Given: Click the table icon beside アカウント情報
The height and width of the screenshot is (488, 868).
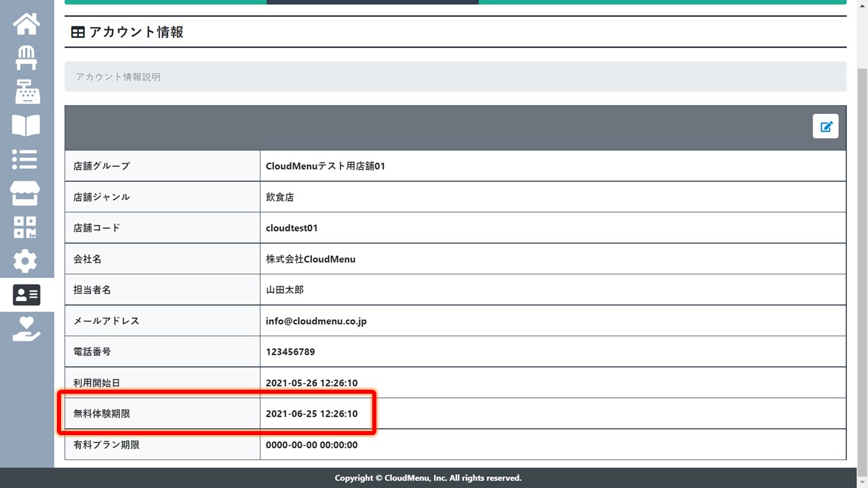Looking at the screenshot, I should [78, 32].
